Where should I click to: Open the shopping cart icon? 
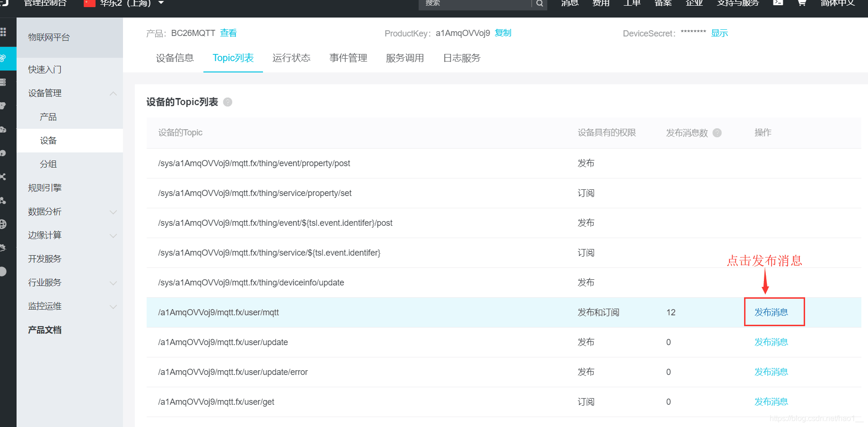(x=802, y=2)
